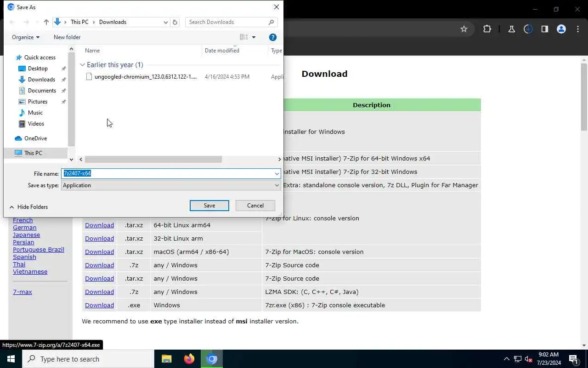Go up one folder level arrow
The height and width of the screenshot is (368, 588).
click(x=46, y=22)
